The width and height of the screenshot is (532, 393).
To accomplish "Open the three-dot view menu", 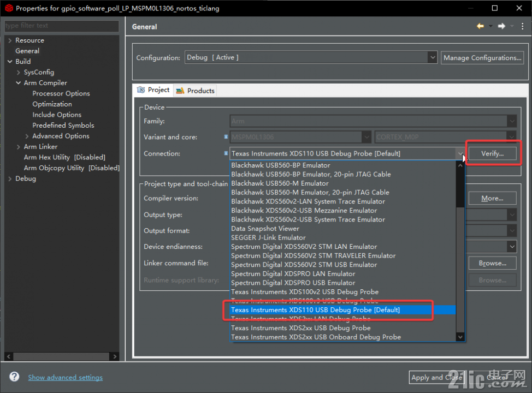I will pos(522,26).
